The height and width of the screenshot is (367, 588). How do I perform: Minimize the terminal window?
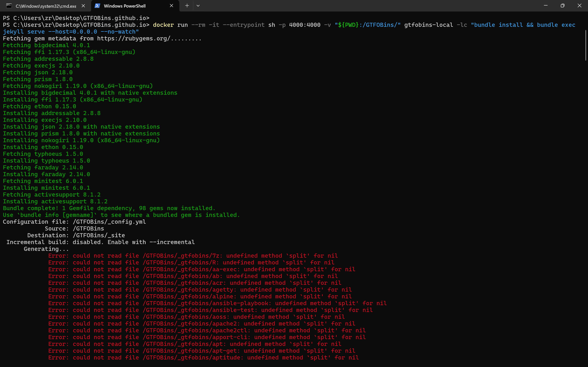coord(546,6)
